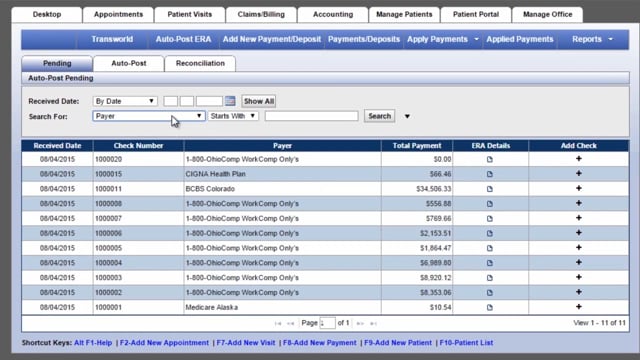Image resolution: width=640 pixels, height=360 pixels.
Task: Open ERA details for check 1000015
Action: click(x=490, y=174)
